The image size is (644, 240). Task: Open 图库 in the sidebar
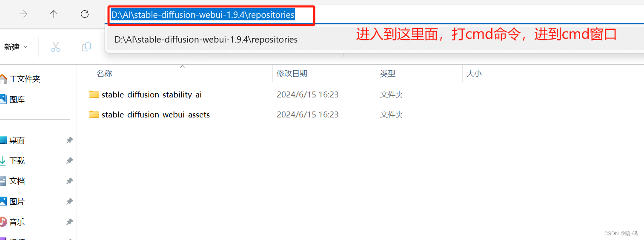[17, 100]
